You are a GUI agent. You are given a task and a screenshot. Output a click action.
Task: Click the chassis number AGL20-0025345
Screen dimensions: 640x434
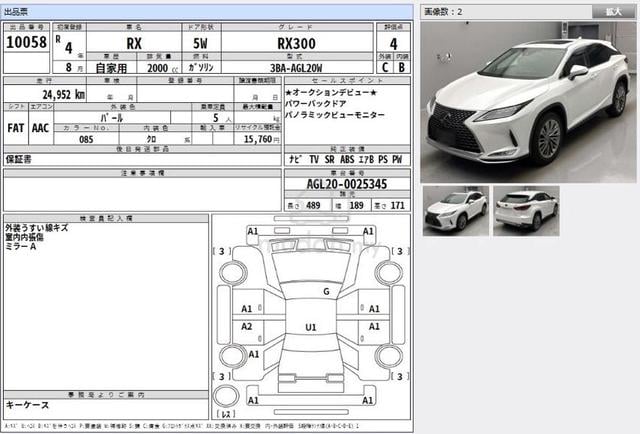point(347,184)
